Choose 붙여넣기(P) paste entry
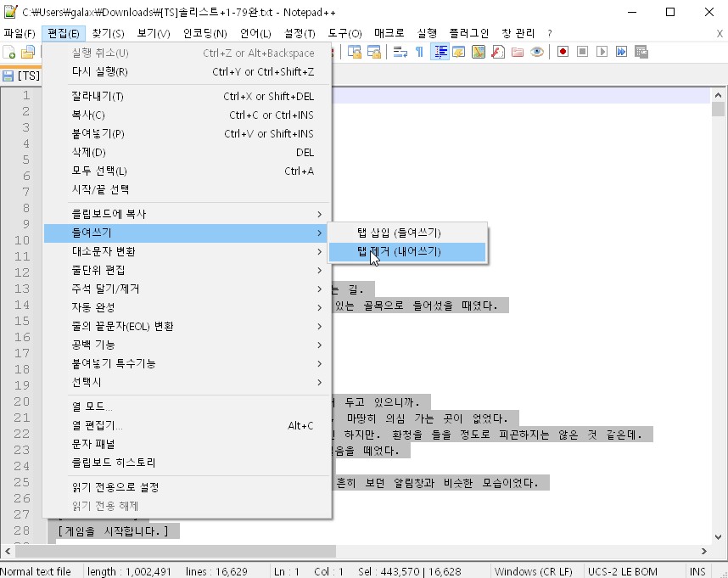This screenshot has height=578, width=728. 187,134
